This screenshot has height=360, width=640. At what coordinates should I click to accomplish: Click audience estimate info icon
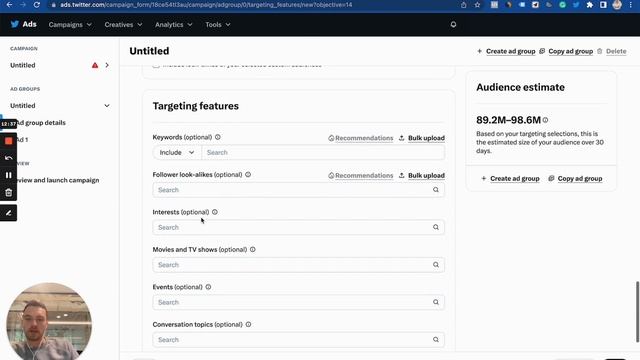pos(545,120)
